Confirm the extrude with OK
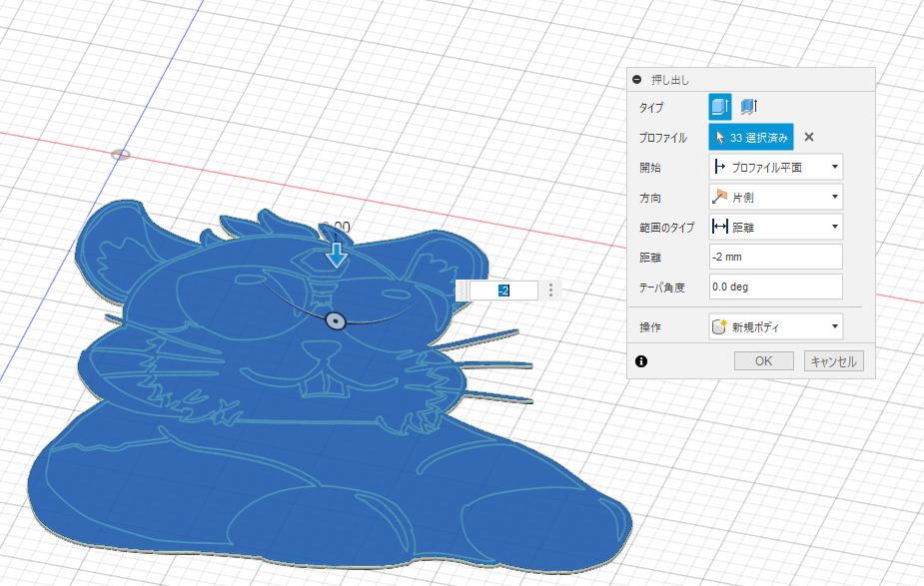Viewport: 924px width, 586px height. coord(764,361)
